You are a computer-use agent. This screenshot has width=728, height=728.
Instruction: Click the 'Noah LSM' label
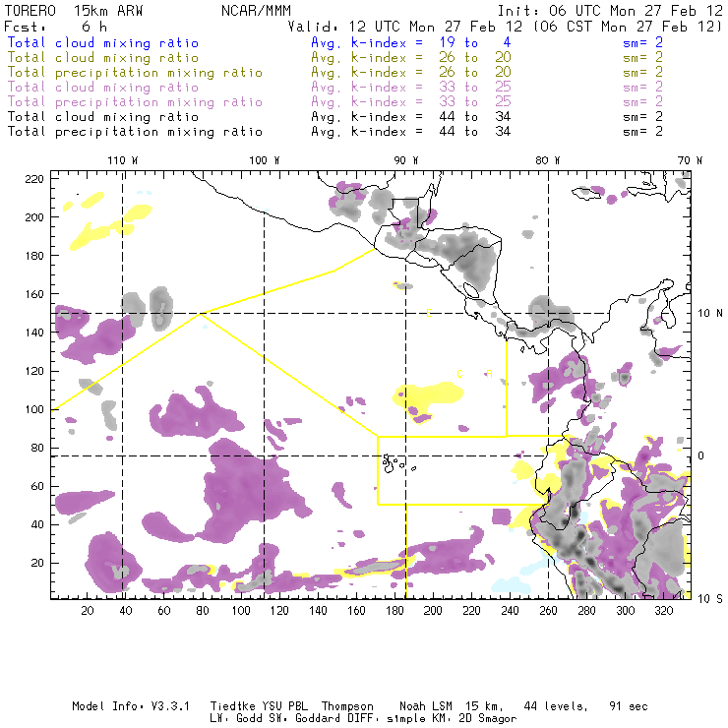[426, 706]
